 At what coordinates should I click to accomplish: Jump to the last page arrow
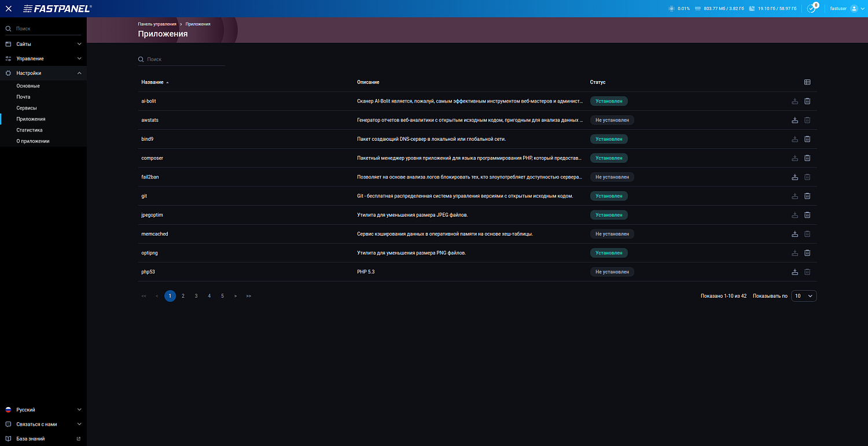[x=249, y=296]
